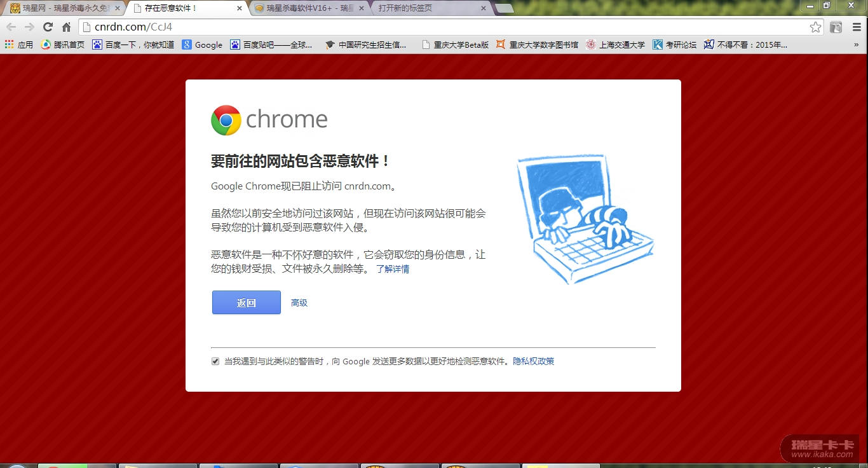Open the 百度一下，你就知道 bookmark
This screenshot has height=468, width=868.
coord(133,45)
